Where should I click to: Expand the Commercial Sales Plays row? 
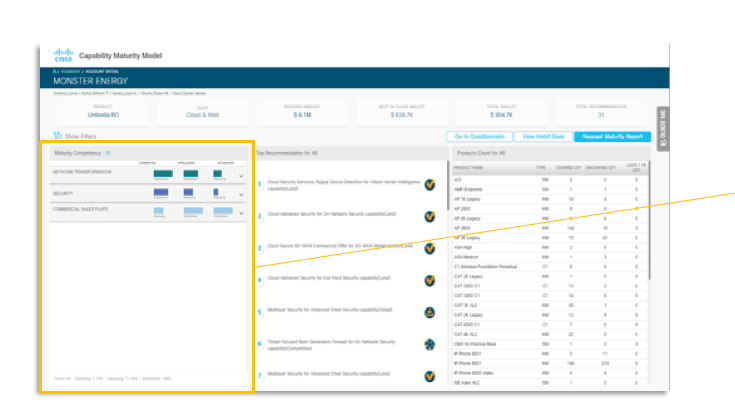coord(241,213)
